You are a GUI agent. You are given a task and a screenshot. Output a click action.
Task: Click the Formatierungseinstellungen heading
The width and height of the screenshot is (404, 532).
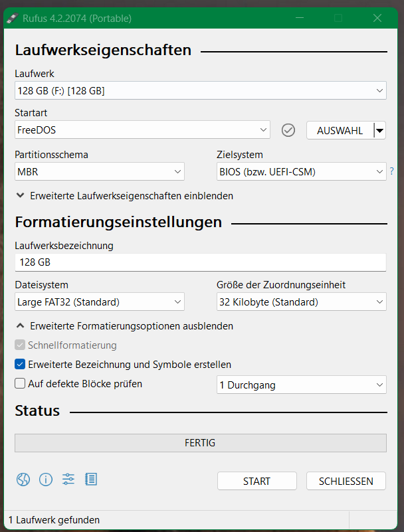pos(118,222)
